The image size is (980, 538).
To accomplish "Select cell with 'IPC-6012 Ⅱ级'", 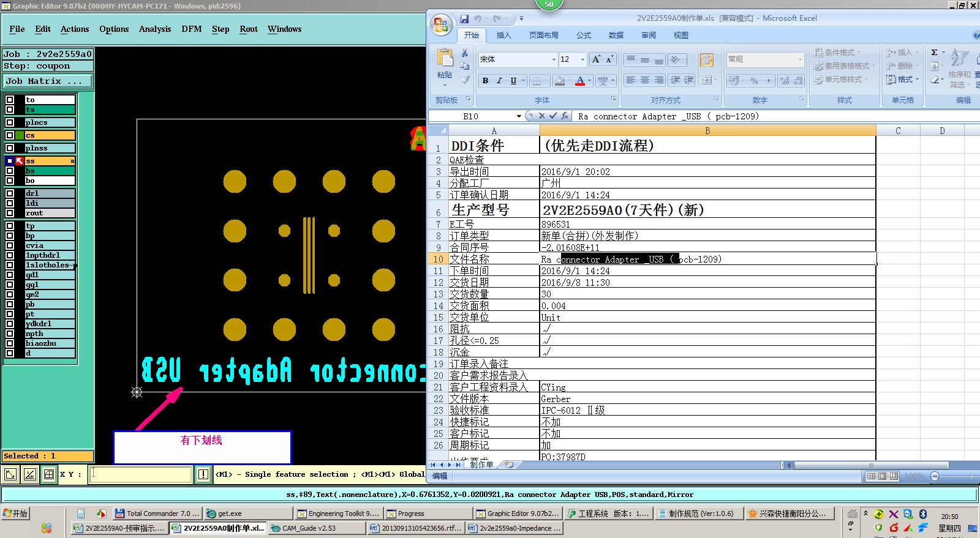I will point(707,410).
